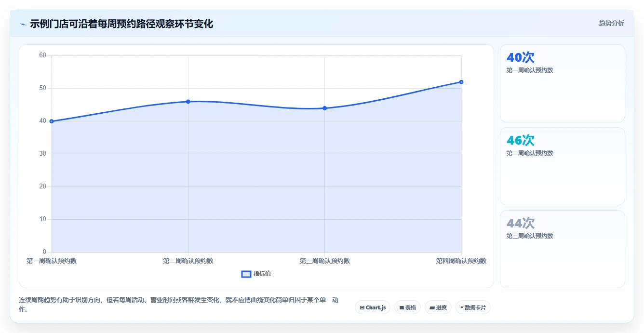This screenshot has height=333, width=644.
Task: Click the y-axis value 20
Action: tap(43, 186)
